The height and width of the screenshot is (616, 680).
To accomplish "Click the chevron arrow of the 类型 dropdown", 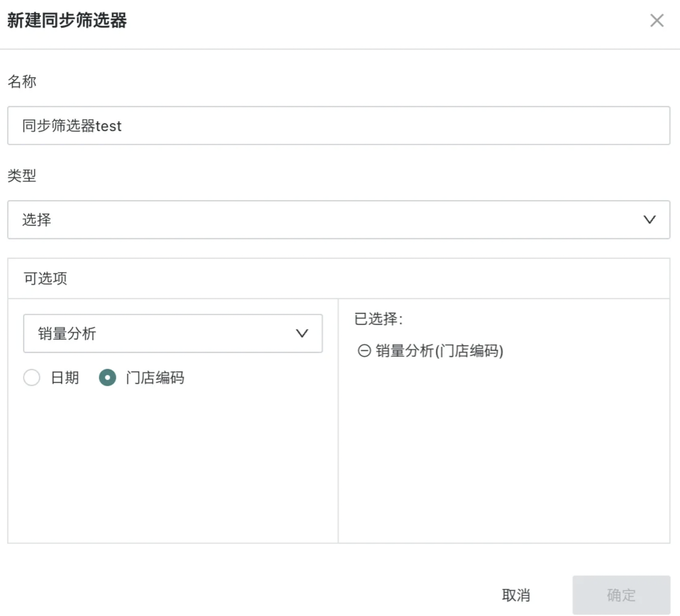I will (649, 220).
